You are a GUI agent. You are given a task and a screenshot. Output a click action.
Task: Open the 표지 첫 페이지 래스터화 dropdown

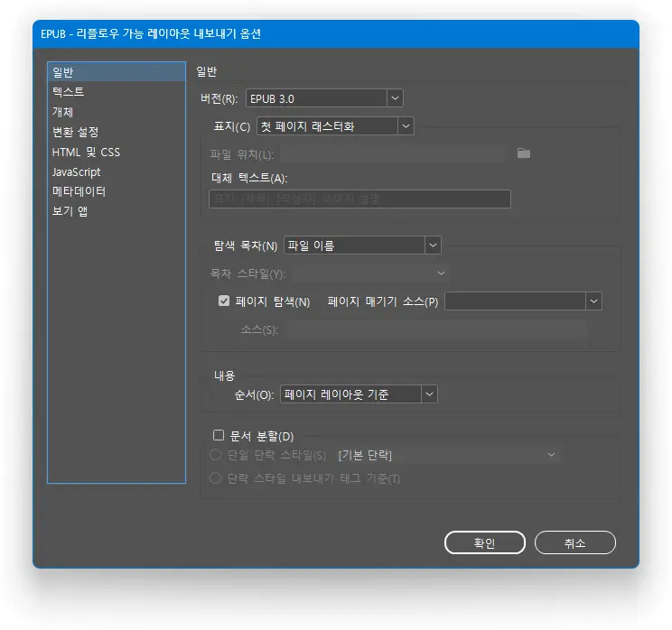click(335, 126)
